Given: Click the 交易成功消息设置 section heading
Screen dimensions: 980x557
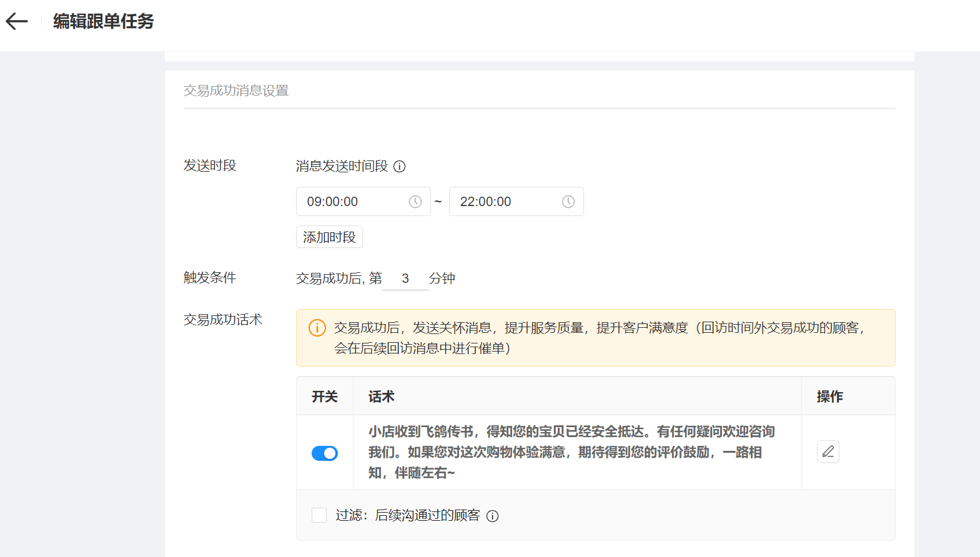Looking at the screenshot, I should [x=236, y=91].
